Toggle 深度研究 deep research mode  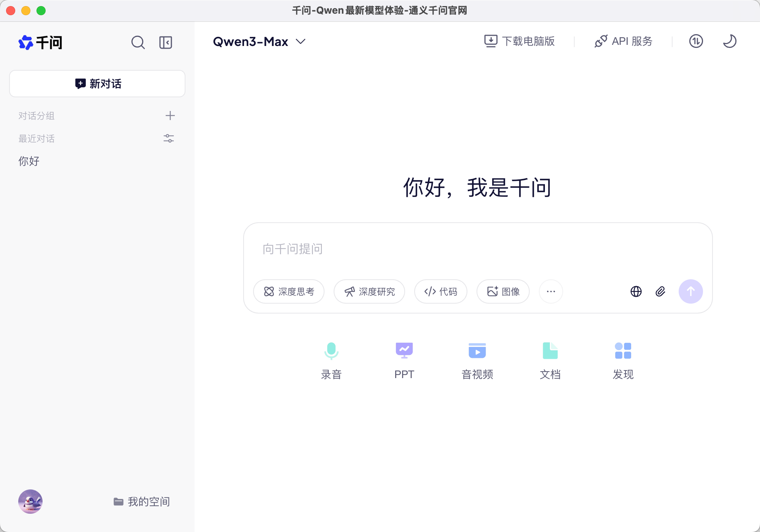(x=369, y=291)
